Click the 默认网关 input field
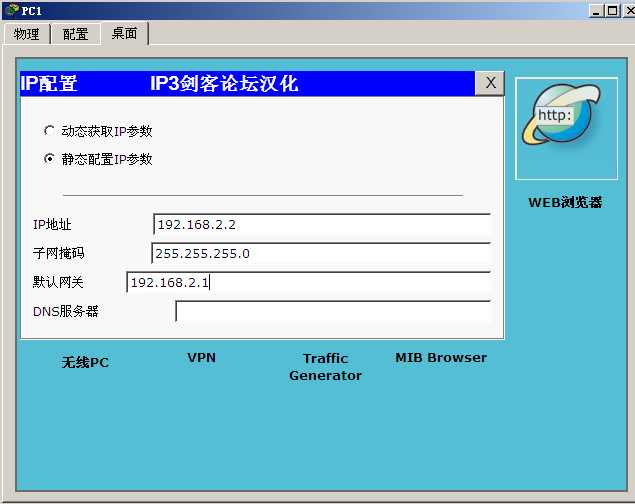The width and height of the screenshot is (635, 504). tap(309, 282)
